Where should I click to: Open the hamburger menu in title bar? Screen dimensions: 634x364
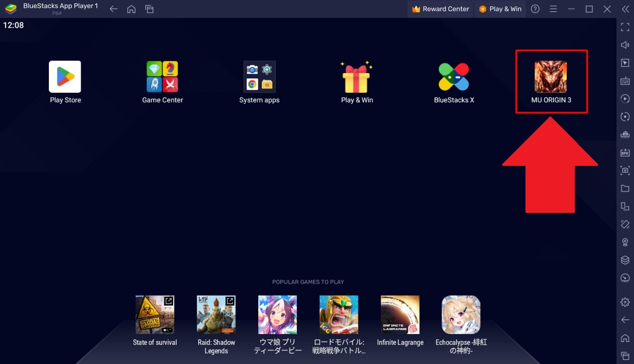[553, 9]
